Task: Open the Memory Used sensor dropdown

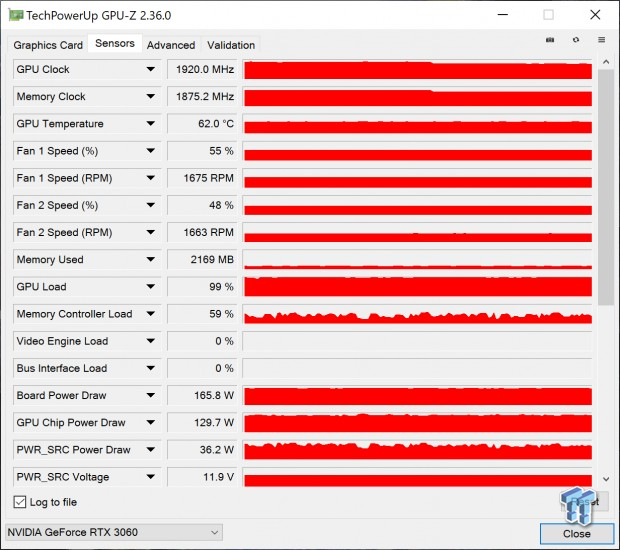Action: [150, 259]
